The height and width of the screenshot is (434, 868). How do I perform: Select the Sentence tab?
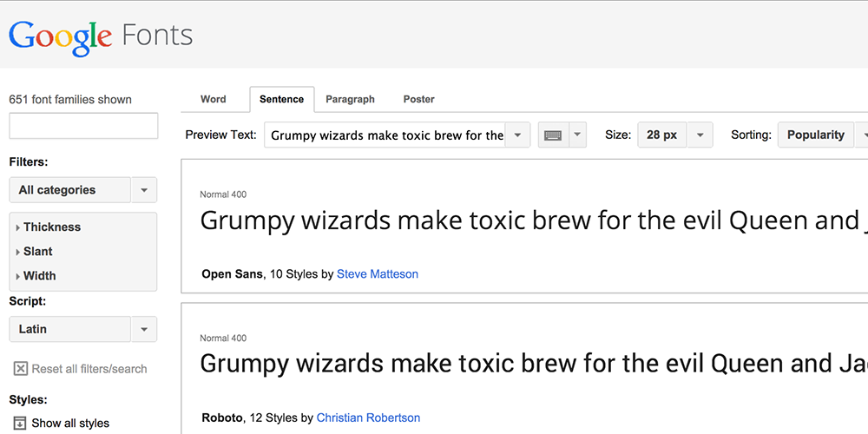(282, 100)
